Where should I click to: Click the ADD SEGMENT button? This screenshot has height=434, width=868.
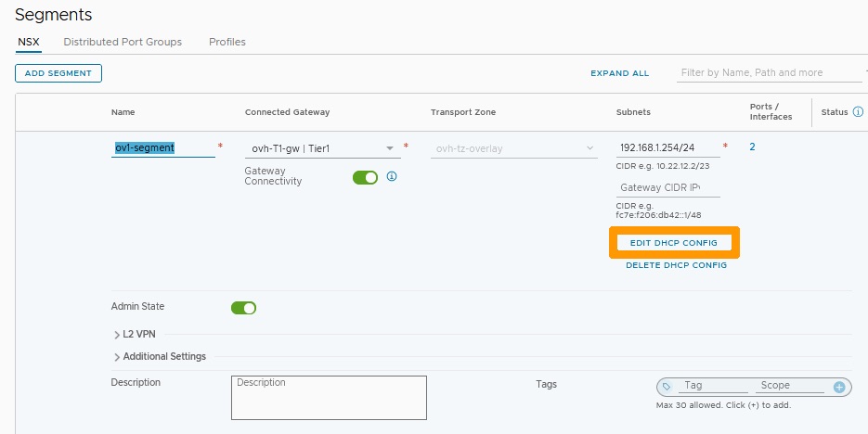coord(58,73)
